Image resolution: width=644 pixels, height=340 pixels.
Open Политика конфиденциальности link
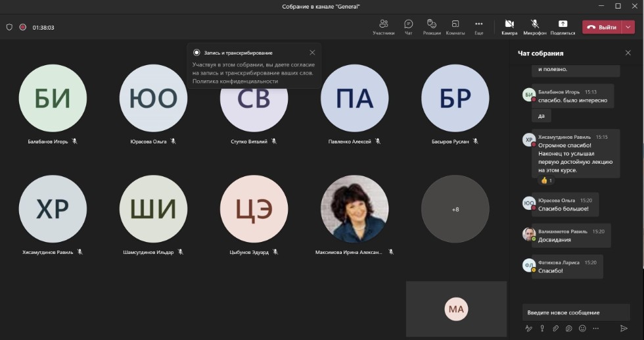pyautogui.click(x=235, y=81)
